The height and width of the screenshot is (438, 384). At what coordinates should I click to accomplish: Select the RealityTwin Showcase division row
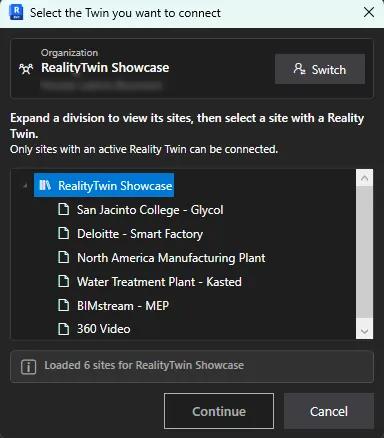(104, 185)
